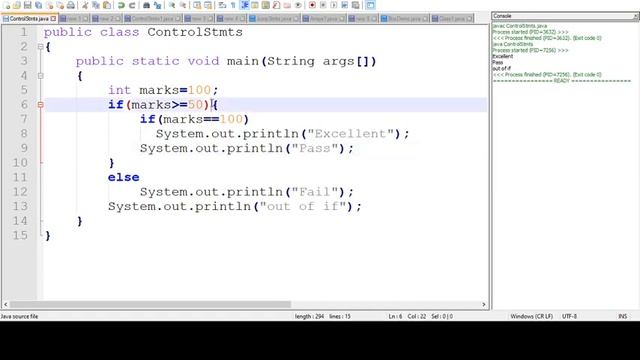This screenshot has width=640, height=360.
Task: Close the current document via the Close icon
Action: pyautogui.click(x=49, y=5)
